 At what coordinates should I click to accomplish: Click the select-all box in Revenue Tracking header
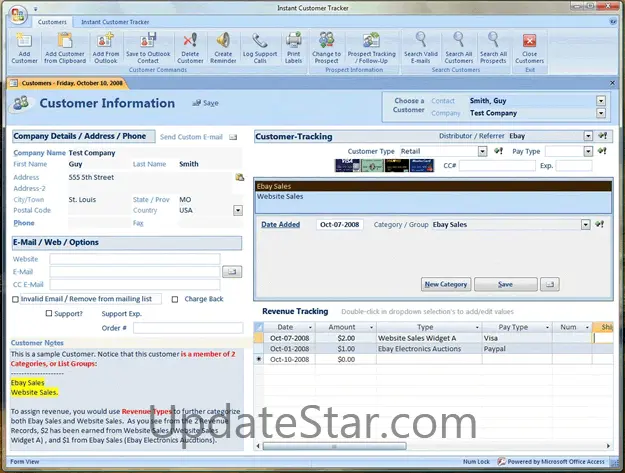point(259,327)
